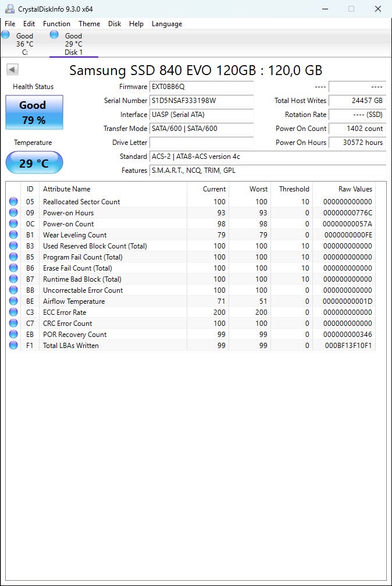
Task: Select raw value 000000000346
Action: point(348,335)
